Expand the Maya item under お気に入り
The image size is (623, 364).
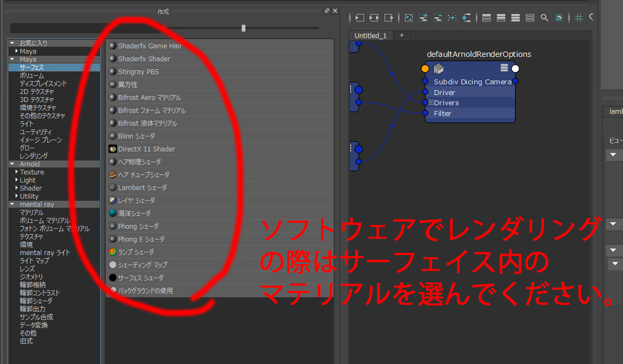click(x=16, y=51)
